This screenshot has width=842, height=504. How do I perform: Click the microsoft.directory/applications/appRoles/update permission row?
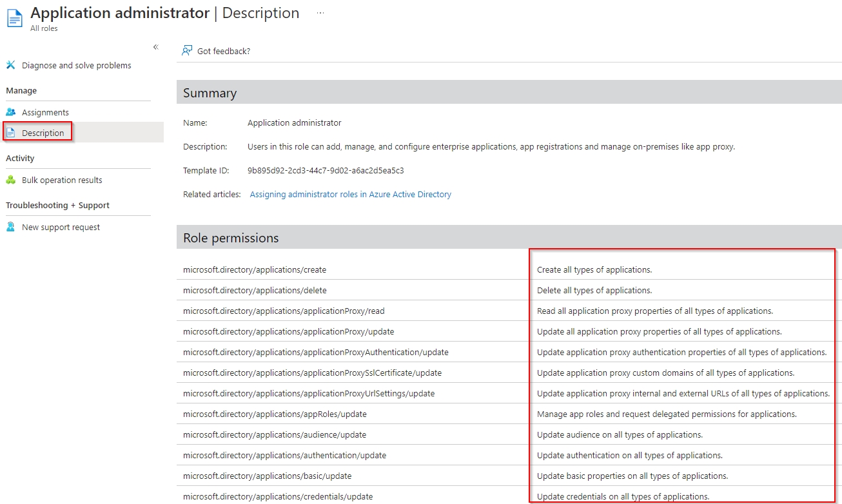click(x=275, y=414)
